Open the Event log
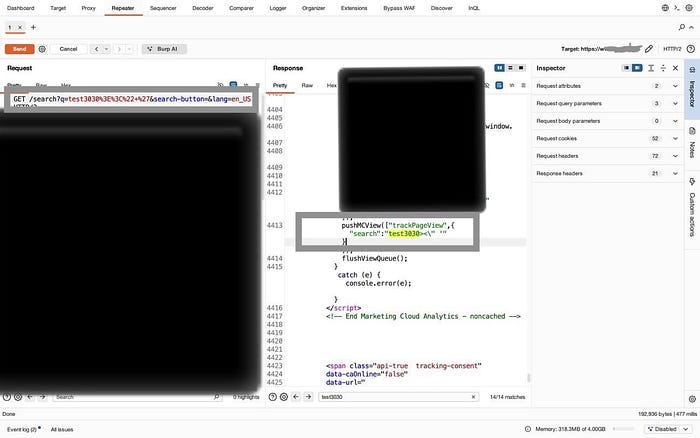Screen dimensions: 700x438 [23, 429]
